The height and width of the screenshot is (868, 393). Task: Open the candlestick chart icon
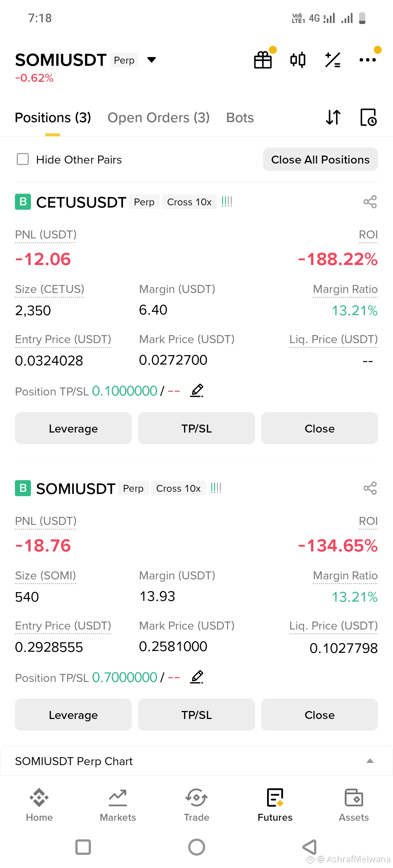[298, 60]
